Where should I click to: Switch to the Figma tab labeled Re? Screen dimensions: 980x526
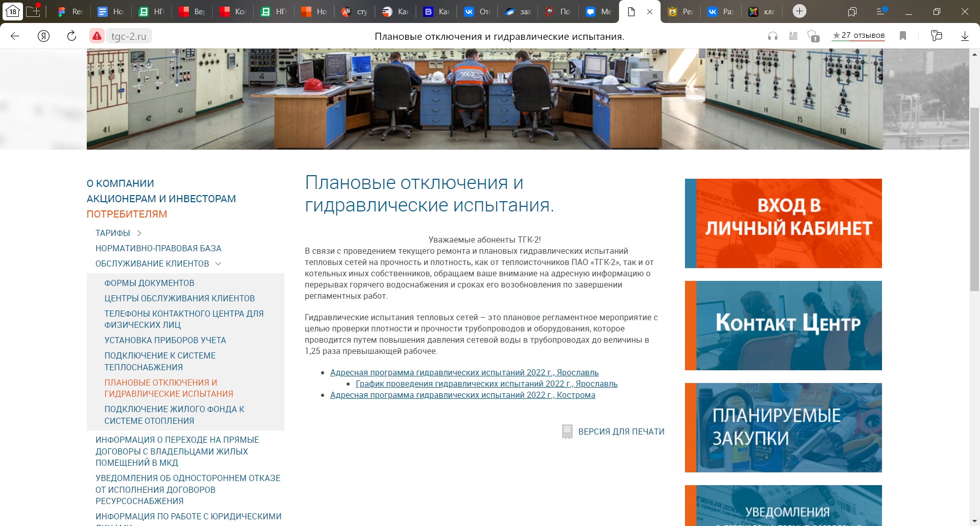coord(69,11)
